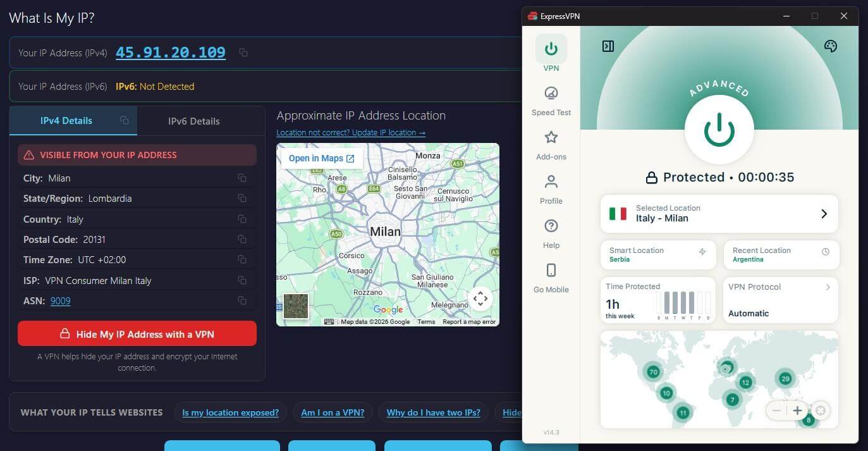Select the 7 server cluster on map

[732, 399]
